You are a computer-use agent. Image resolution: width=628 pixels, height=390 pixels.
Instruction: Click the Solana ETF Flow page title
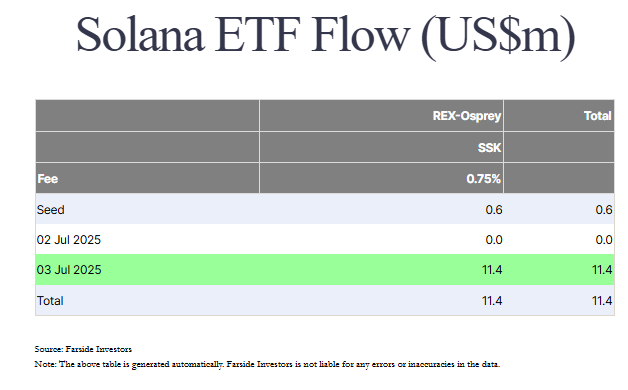tap(325, 36)
